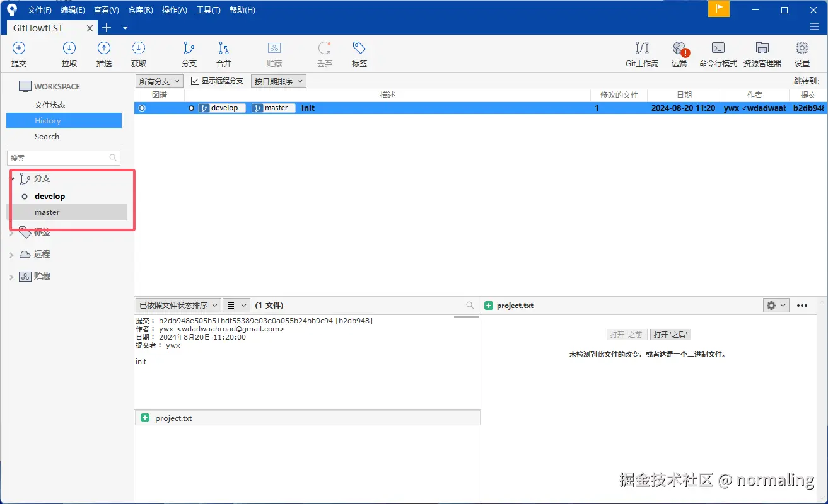Viewport: 828px width, 504px height.
Task: Click the develop branch label in commit row
Action: 222,108
